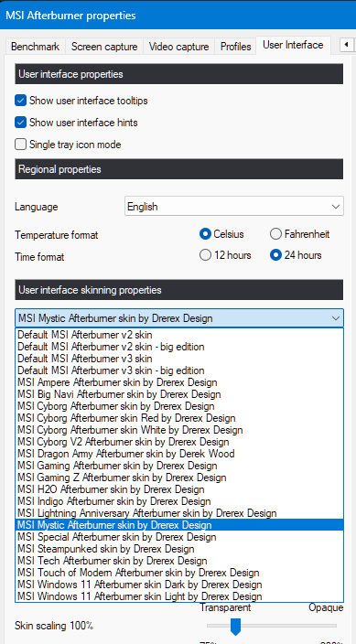Pick the MSI Indigo Afterburner skin

(179, 501)
